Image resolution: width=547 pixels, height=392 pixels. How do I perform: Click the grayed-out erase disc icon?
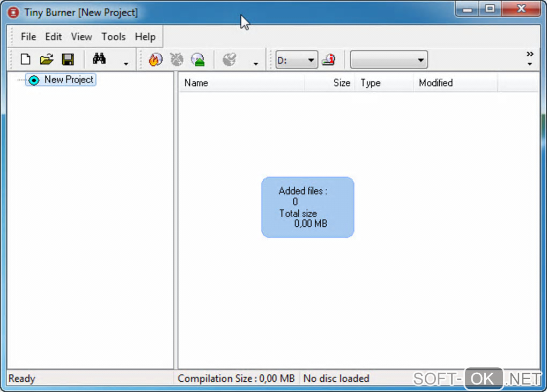point(176,60)
